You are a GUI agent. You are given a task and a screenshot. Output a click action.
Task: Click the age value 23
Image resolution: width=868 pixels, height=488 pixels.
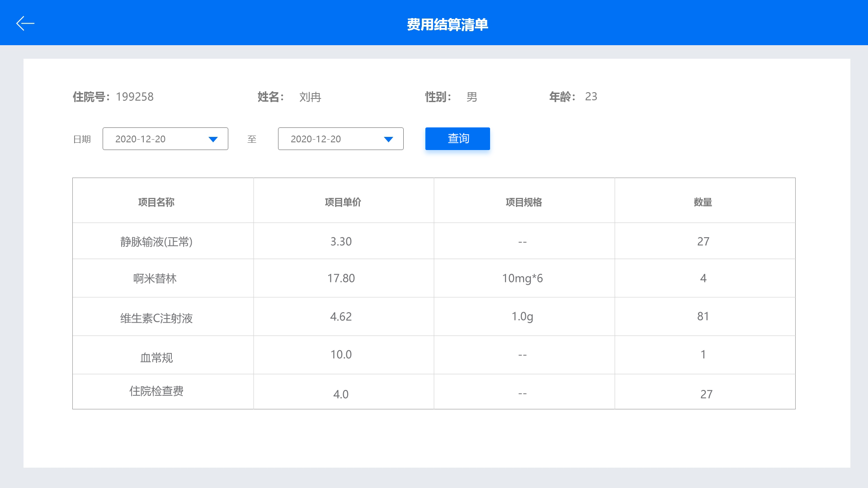coord(591,97)
